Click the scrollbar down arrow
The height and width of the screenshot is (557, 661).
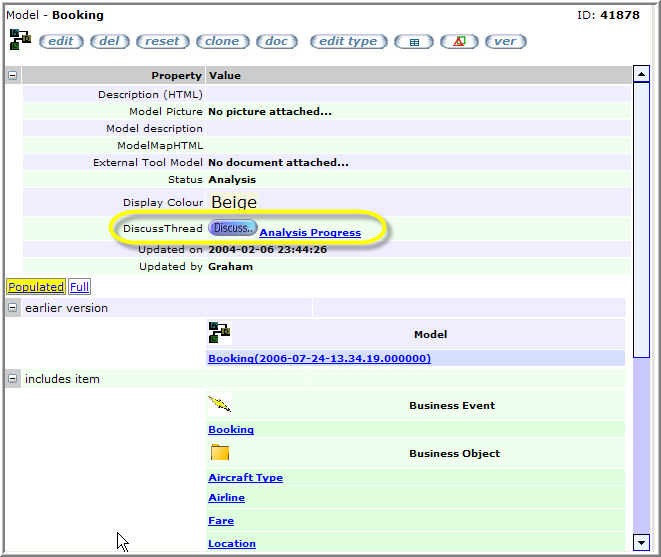(641, 543)
